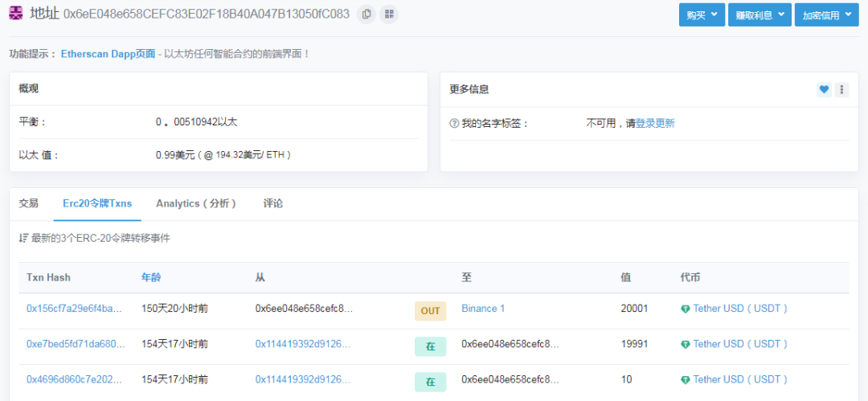This screenshot has height=401, width=868.
Task: Click the 在 badge in 10 value row
Action: click(x=430, y=383)
